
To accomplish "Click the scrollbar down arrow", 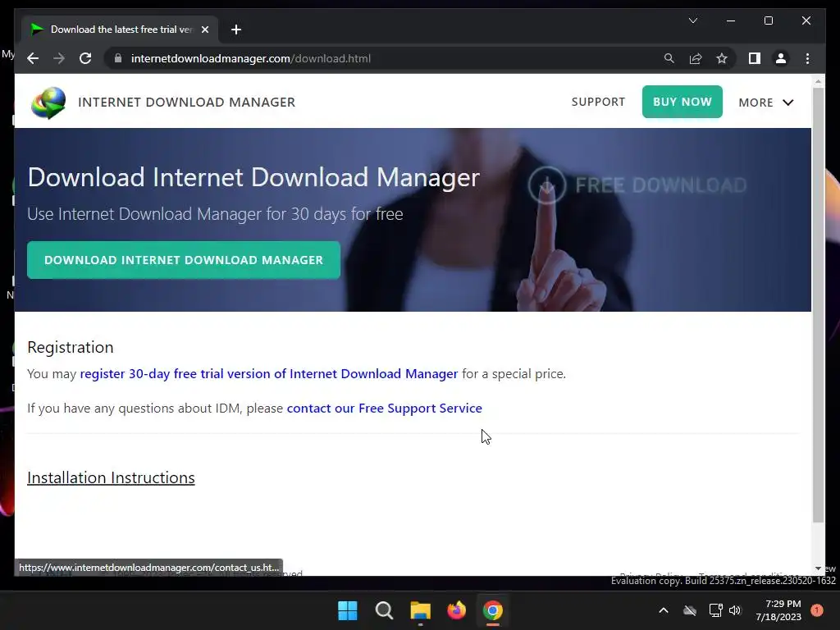I will (818, 568).
